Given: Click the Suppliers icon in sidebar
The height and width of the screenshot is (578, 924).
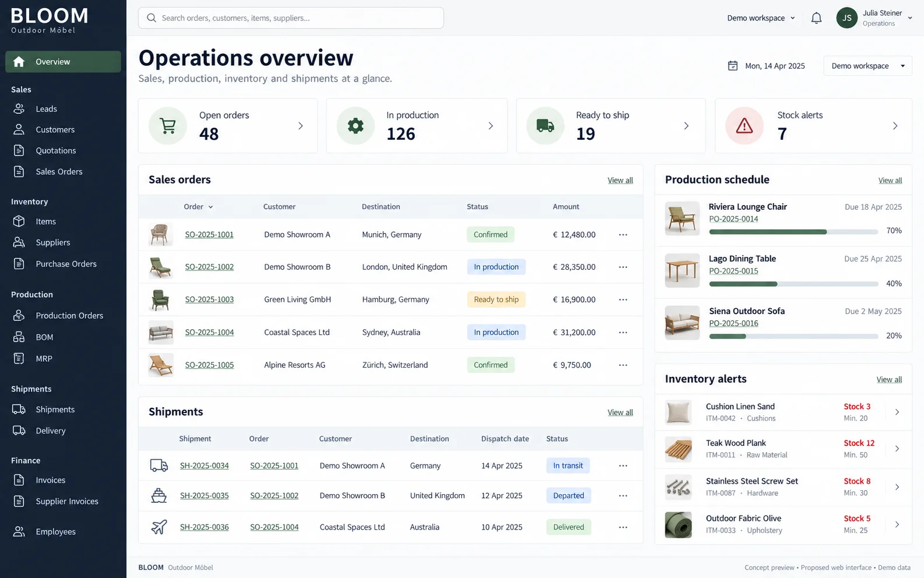Looking at the screenshot, I should point(19,242).
